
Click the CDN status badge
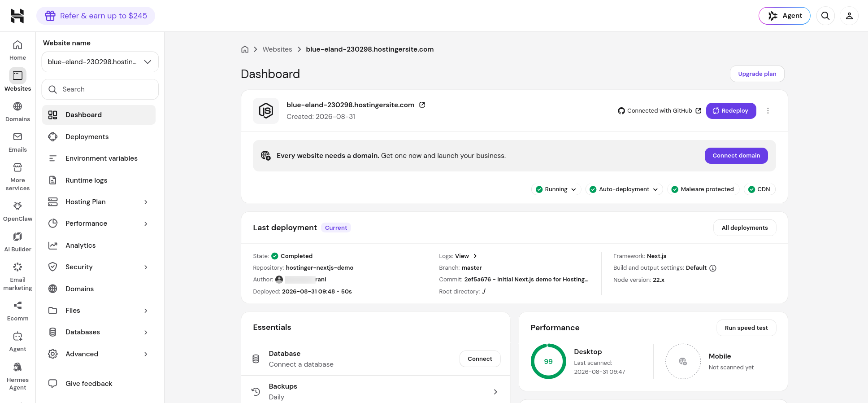[759, 189]
